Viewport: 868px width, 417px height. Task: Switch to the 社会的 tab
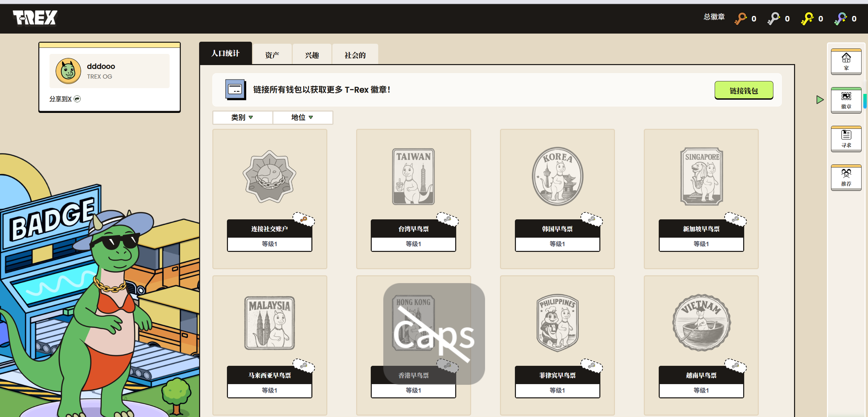coord(355,55)
